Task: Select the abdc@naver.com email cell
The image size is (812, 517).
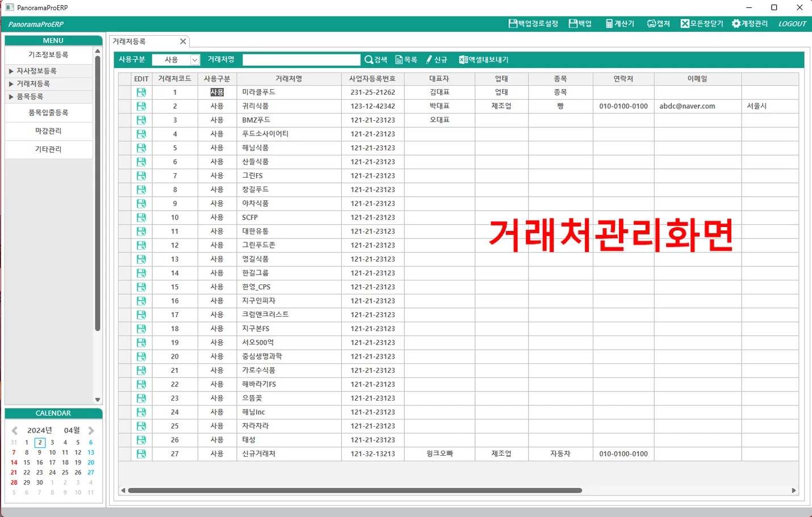Action: point(698,106)
